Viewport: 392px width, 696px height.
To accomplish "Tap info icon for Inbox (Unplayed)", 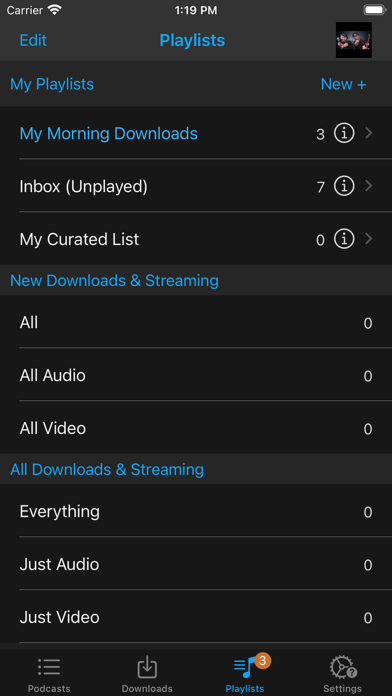I will (344, 186).
